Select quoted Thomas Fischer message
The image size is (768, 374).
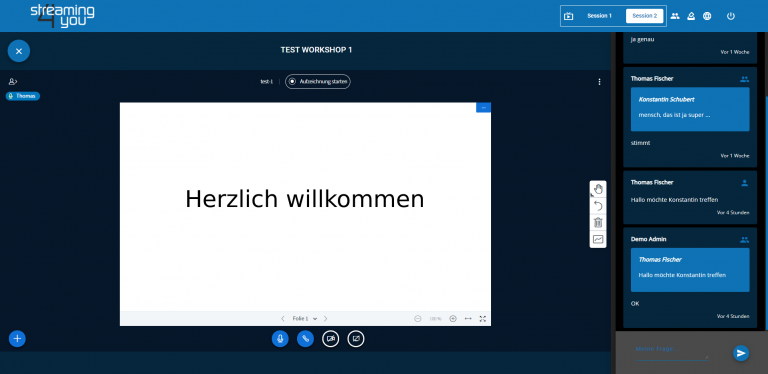click(690, 270)
